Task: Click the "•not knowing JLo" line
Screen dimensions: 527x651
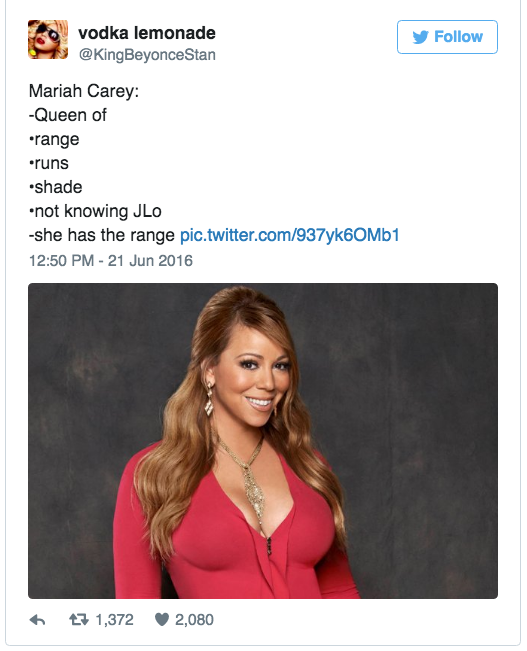Action: (x=95, y=211)
